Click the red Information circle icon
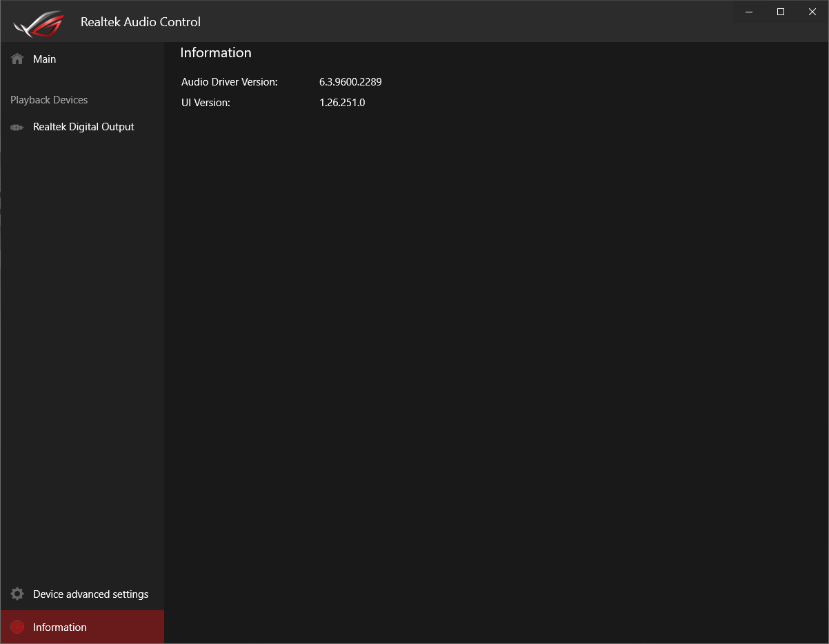The width and height of the screenshot is (829, 644). point(17,627)
